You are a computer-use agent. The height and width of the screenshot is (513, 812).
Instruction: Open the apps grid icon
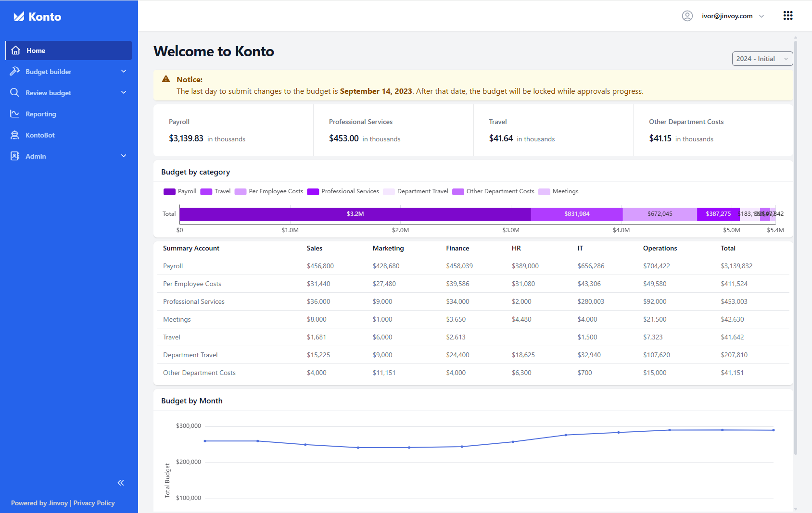(x=788, y=15)
